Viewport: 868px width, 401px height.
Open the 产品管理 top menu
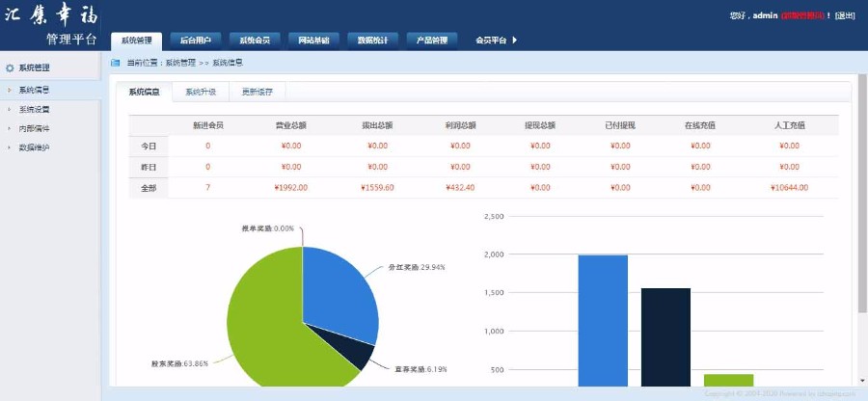(x=431, y=40)
